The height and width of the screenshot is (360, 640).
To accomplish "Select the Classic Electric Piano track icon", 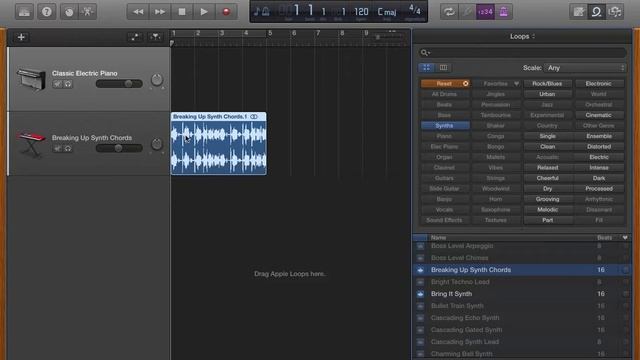I will [31, 79].
